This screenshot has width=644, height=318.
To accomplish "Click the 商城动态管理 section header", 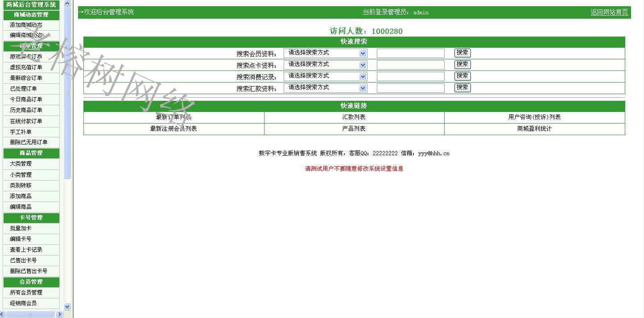I will (31, 15).
